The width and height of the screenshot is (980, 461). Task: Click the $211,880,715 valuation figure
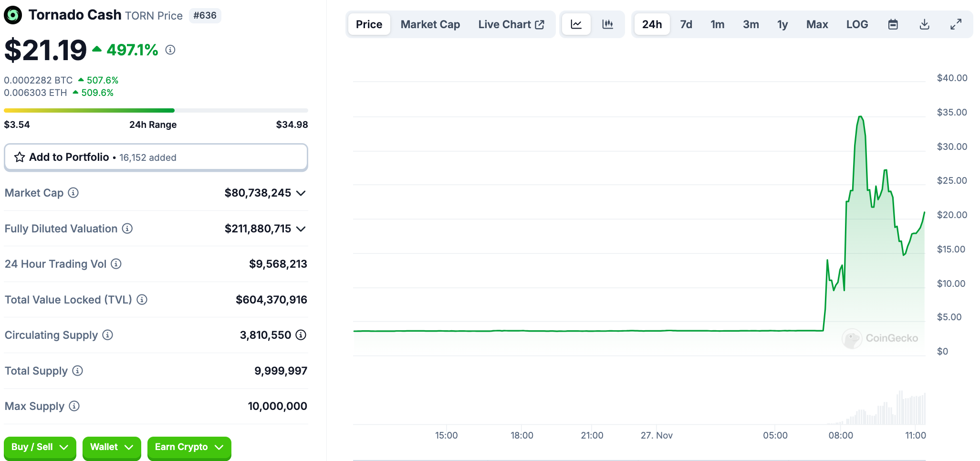coord(258,229)
